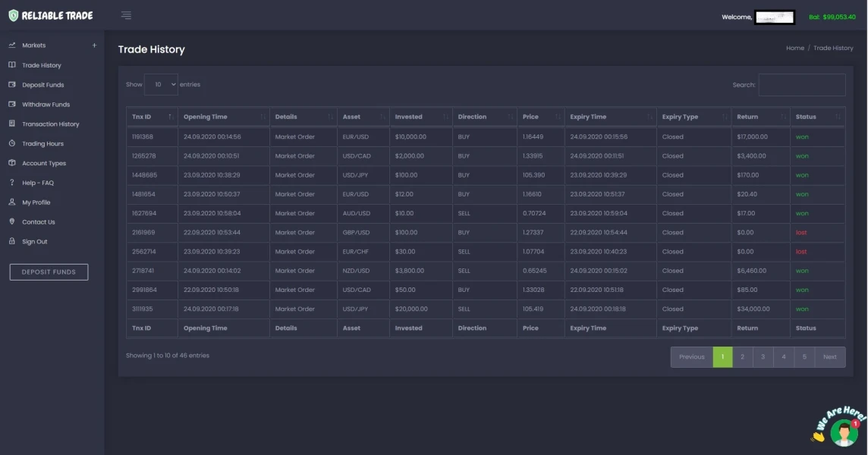Open Withdraw Funds from the sidebar
The width and height of the screenshot is (868, 455).
[46, 105]
